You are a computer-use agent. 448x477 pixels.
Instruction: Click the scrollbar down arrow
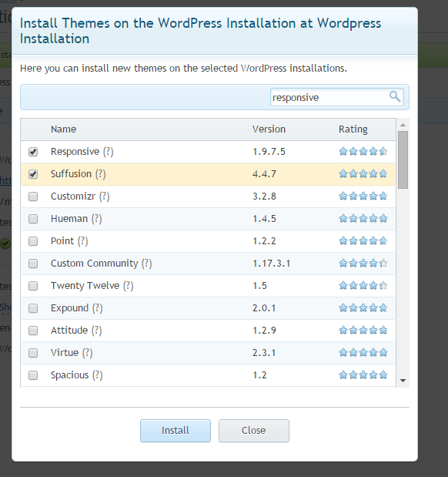click(403, 381)
